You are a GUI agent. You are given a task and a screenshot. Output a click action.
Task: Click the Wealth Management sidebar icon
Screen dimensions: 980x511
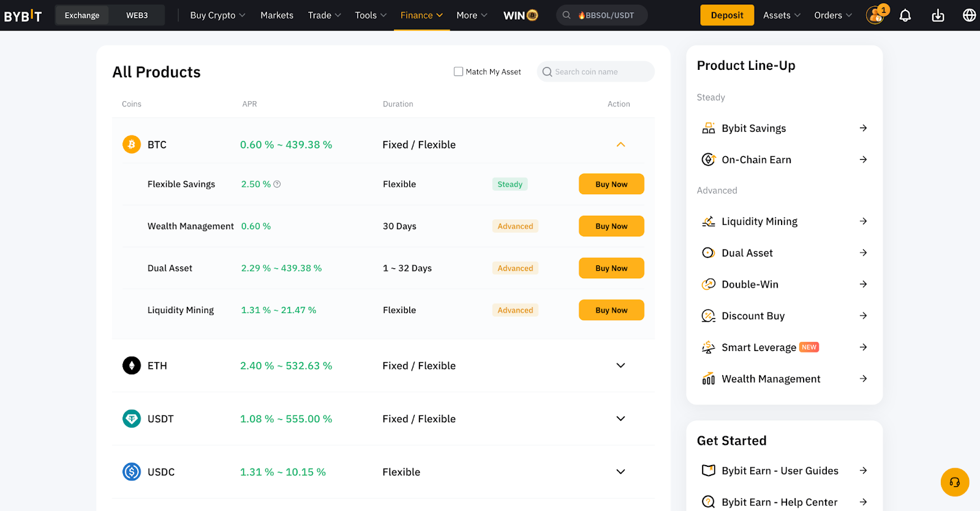(709, 379)
